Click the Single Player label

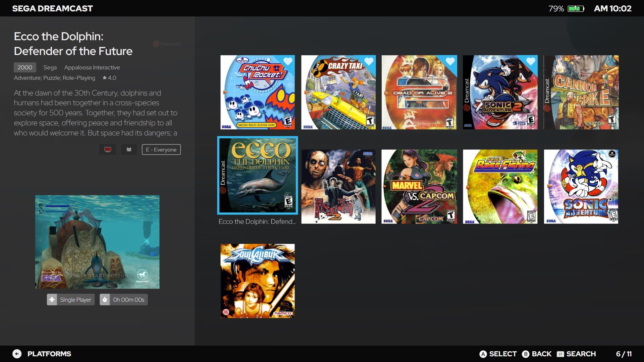point(75,300)
